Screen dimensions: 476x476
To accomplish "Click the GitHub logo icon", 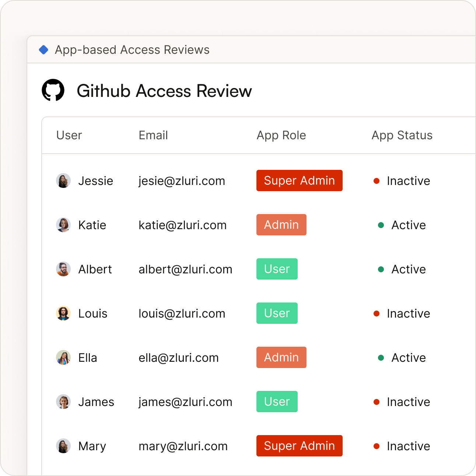I will [x=53, y=90].
